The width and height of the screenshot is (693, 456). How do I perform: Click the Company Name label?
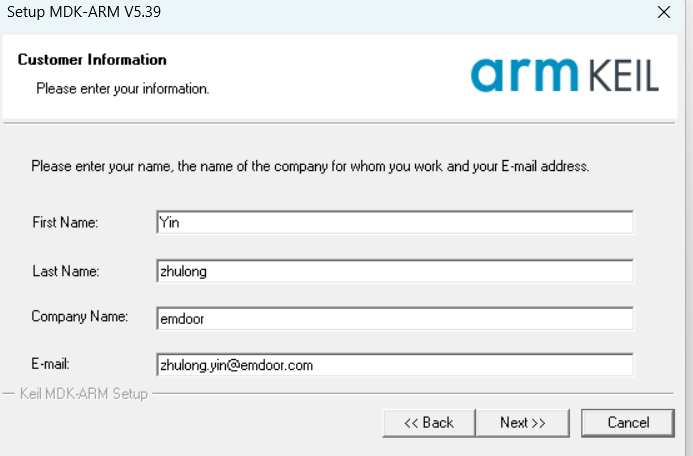[80, 317]
